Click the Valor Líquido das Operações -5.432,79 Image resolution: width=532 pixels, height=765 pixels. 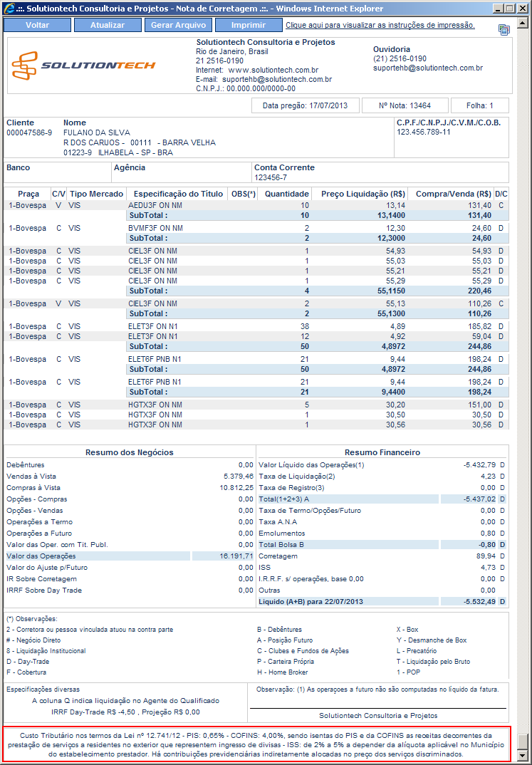[x=480, y=465]
